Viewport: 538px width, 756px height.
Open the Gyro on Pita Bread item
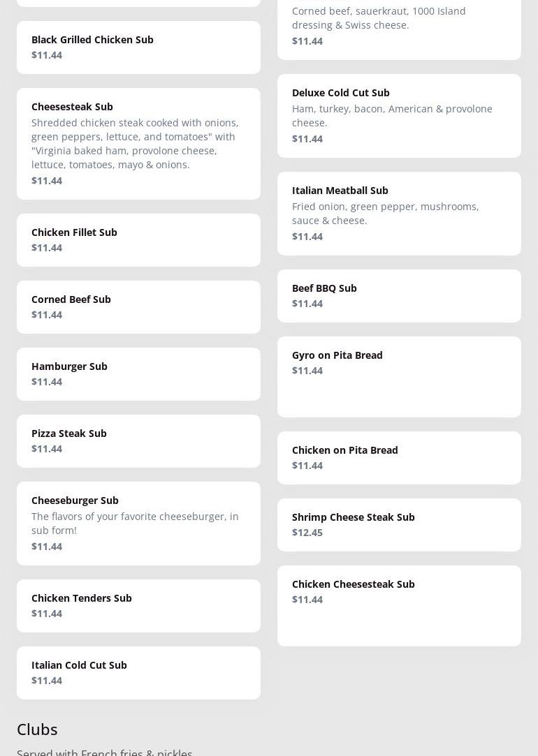tap(399, 376)
